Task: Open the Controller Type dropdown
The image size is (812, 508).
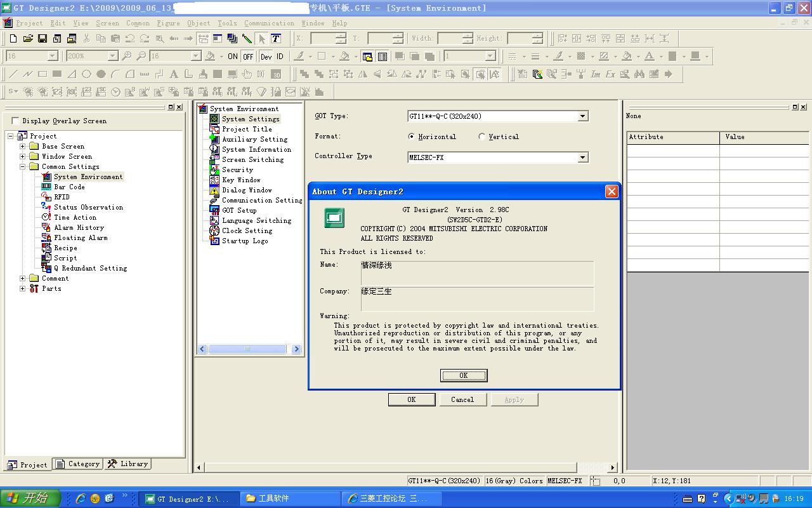Action: (582, 157)
